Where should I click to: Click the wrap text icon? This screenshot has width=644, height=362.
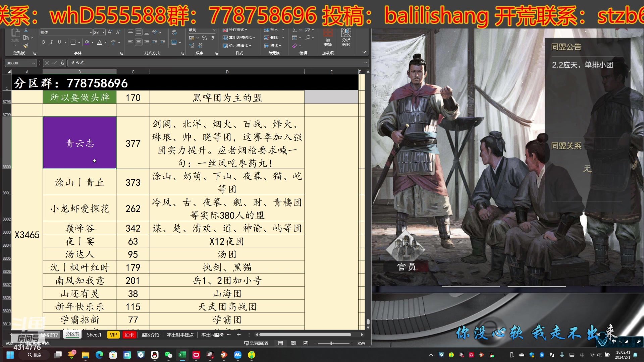[x=174, y=32]
